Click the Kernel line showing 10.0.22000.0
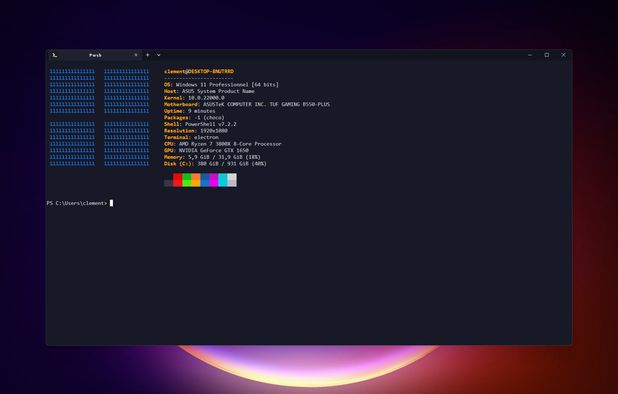Image resolution: width=618 pixels, height=394 pixels. [x=194, y=98]
